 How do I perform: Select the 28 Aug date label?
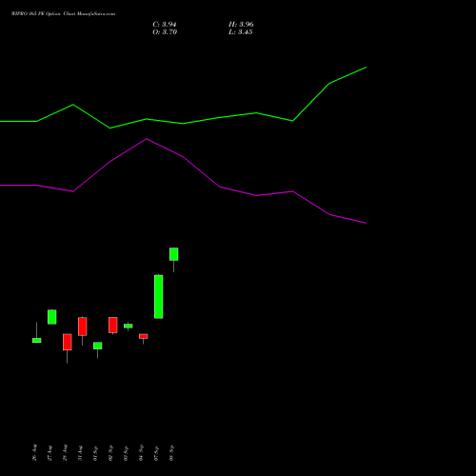pos(65,452)
